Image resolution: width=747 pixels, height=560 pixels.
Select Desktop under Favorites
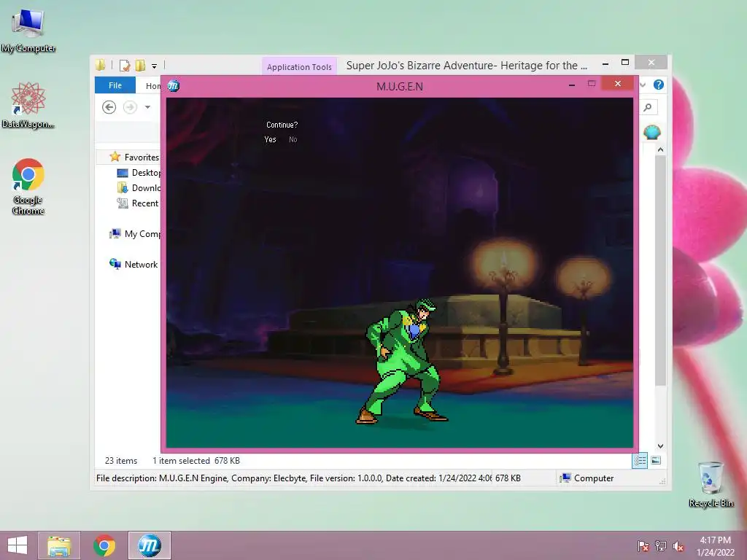(x=139, y=173)
